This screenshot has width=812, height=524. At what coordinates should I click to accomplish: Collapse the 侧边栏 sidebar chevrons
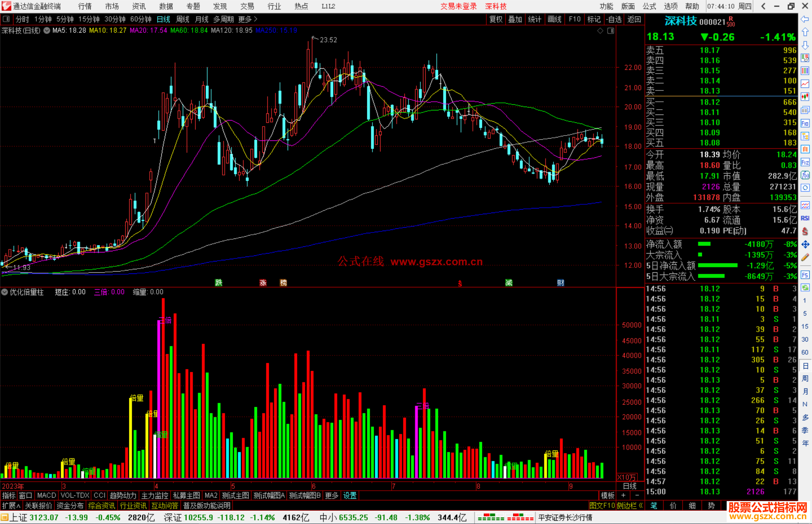coord(641,506)
